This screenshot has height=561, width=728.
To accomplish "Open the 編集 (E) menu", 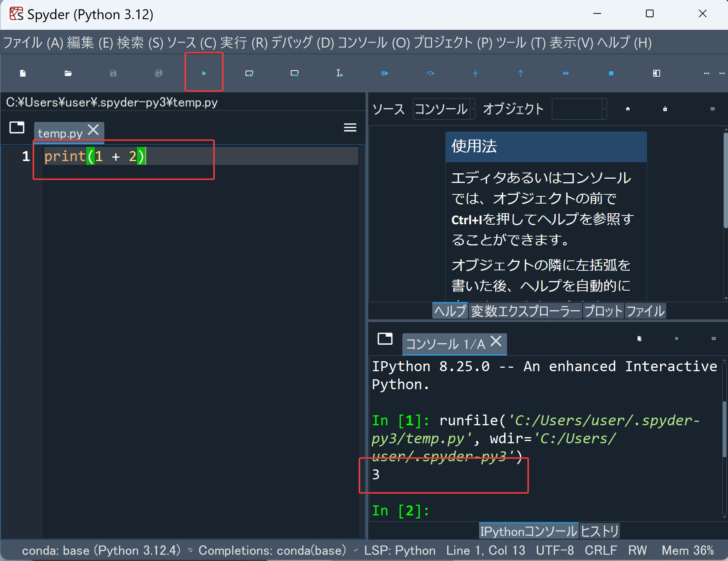I will 90,43.
